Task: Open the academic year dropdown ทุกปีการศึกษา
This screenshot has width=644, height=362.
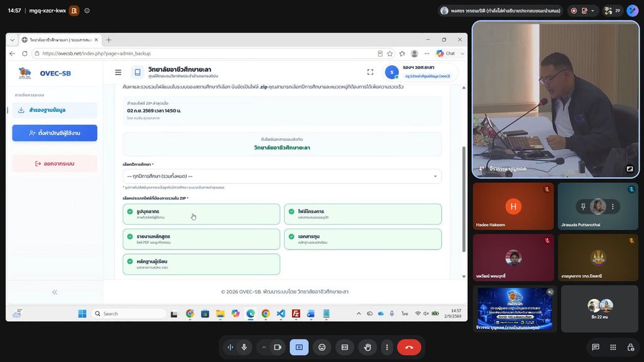Action: (282, 176)
